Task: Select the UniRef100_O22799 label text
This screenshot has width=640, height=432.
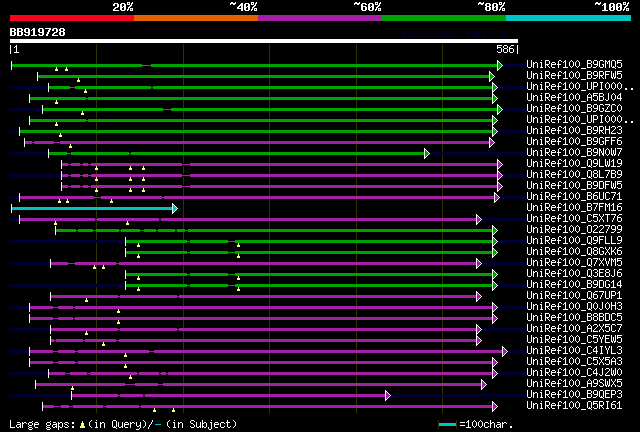Action: pos(574,230)
